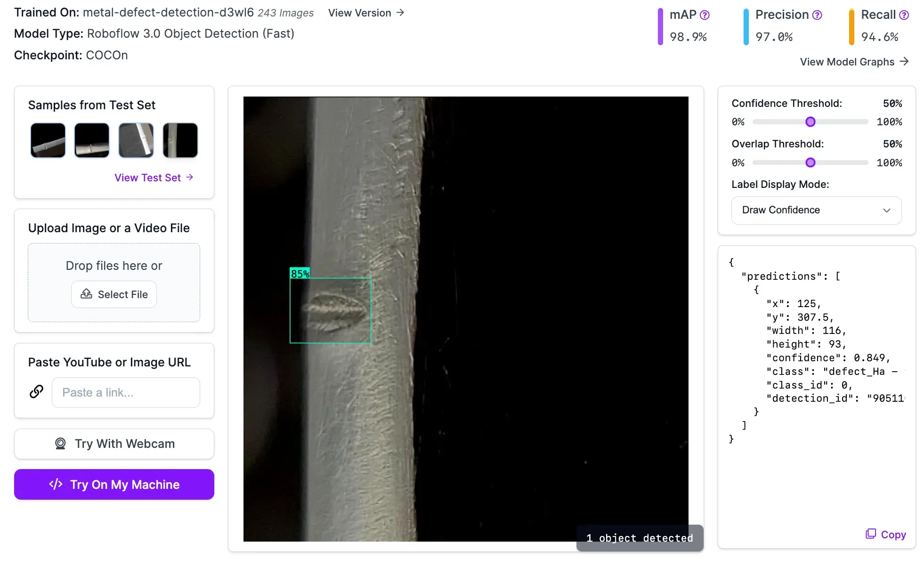
Task: Select the first test set sample thumbnail
Action: coord(48,140)
